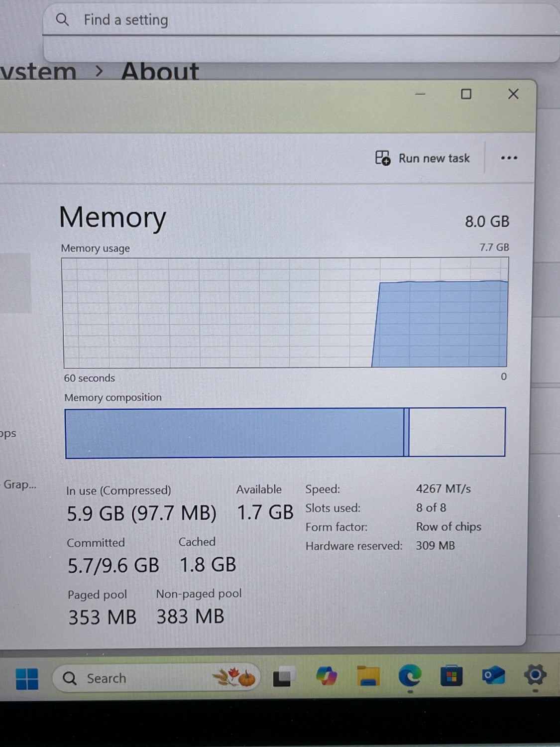Open the Windows Start menu
The image size is (560, 747).
click(27, 678)
